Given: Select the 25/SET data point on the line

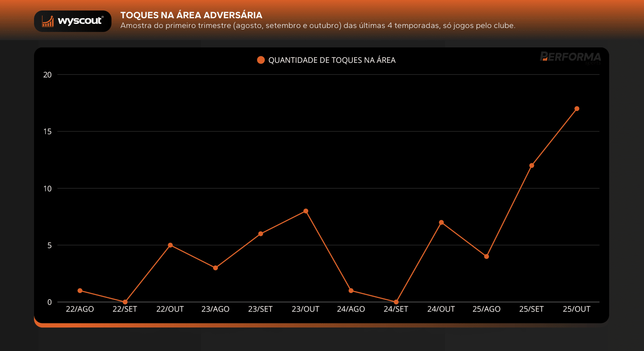Looking at the screenshot, I should click(531, 165).
